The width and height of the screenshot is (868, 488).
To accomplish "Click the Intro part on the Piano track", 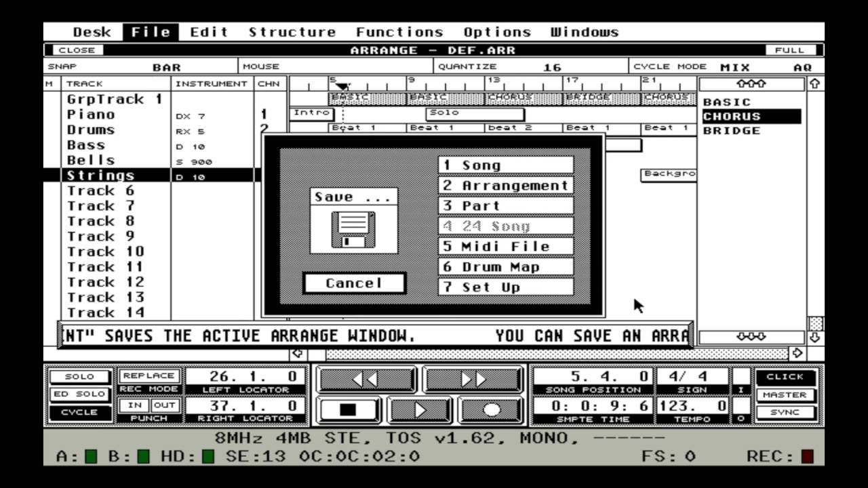I will (x=311, y=113).
